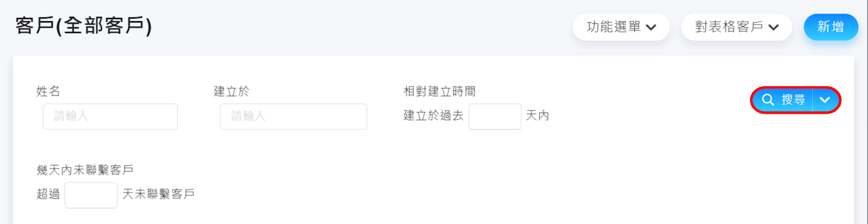Click the 天未聯繫客戶 suffix text
868x224 pixels.
158,194
